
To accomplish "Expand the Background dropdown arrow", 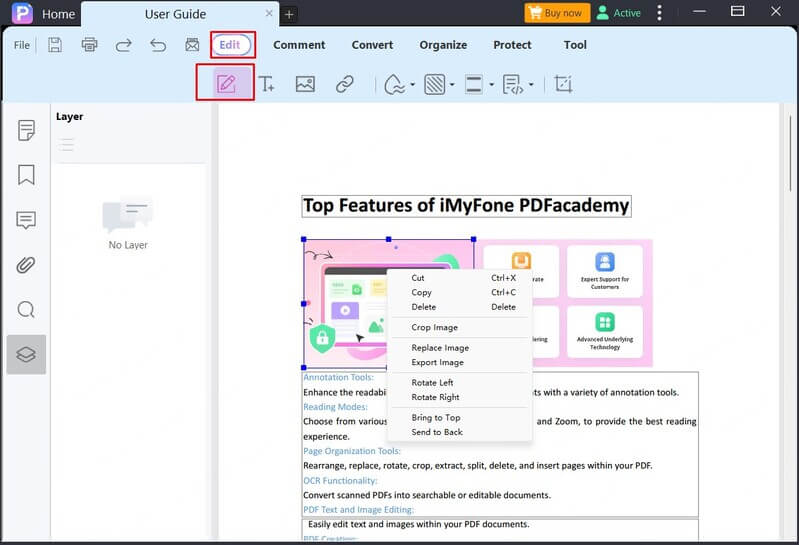I will [x=452, y=85].
